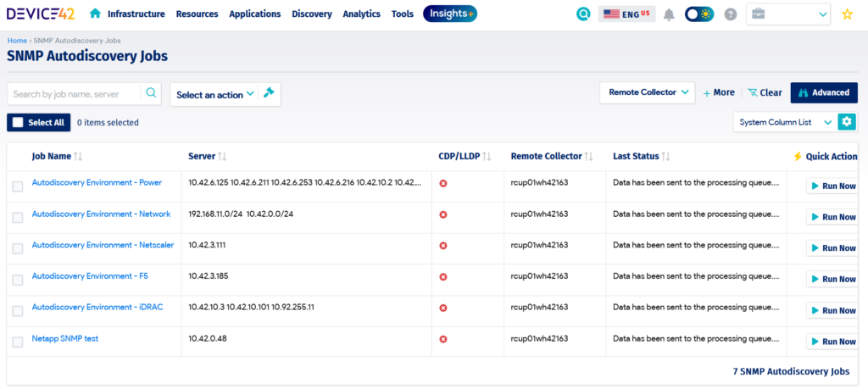Screen dimensions: 868x389
Task: Open the ENG US language selector
Action: tap(626, 14)
